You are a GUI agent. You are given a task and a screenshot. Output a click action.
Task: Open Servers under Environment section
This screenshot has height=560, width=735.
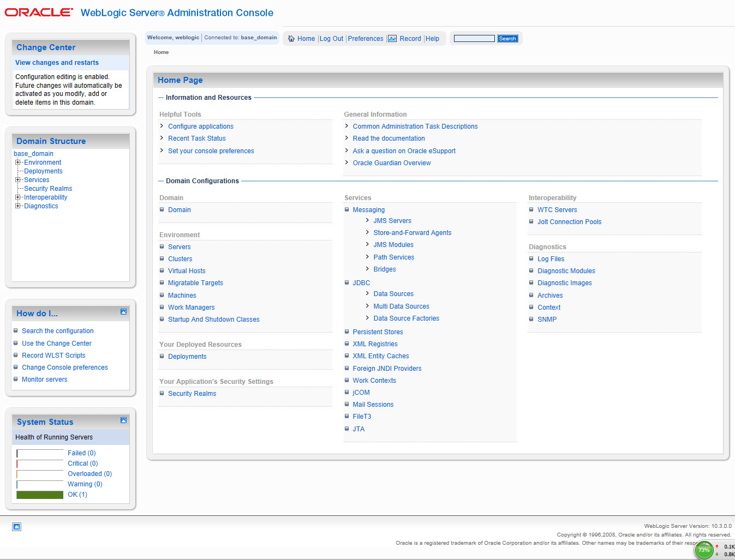180,247
